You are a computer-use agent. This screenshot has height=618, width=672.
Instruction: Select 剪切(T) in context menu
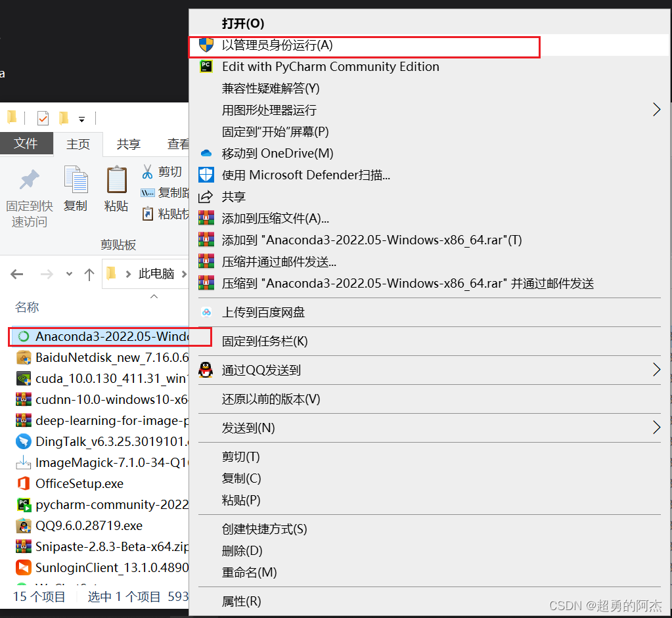click(241, 457)
